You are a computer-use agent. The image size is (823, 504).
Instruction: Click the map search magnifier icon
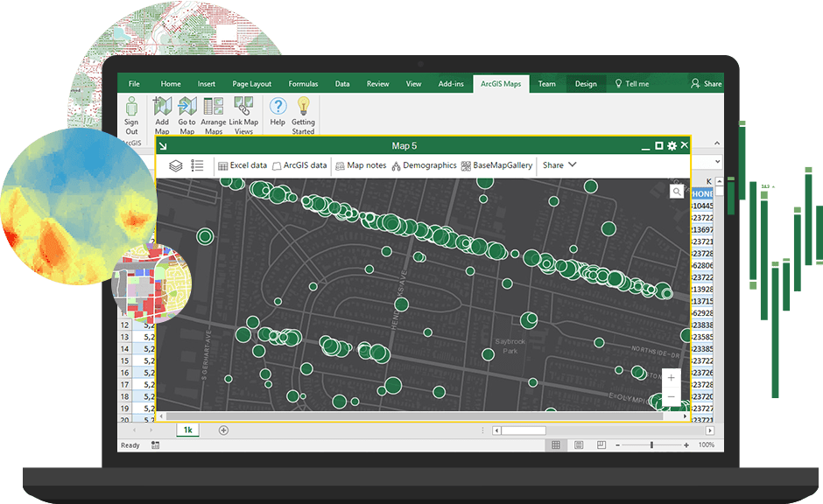[677, 192]
